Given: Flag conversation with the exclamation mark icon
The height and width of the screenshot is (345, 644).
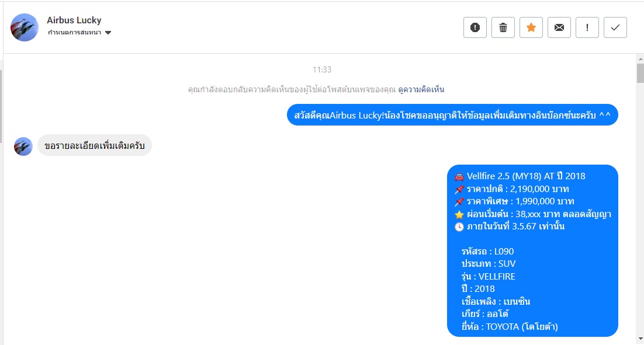Looking at the screenshot, I should tap(587, 27).
